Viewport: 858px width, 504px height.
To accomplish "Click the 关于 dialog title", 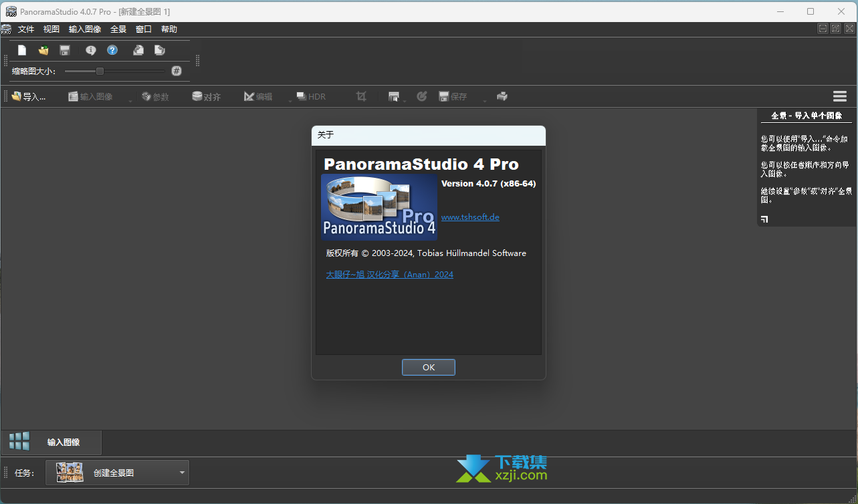I will 326,135.
